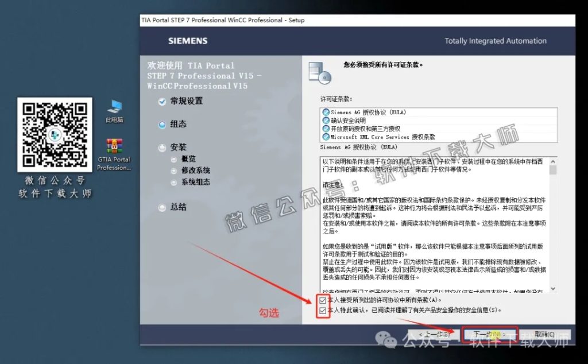The image size is (588, 364).
Task: Uncheck 本人特此确认已阅读安全信息 checkbox
Action: (x=323, y=311)
